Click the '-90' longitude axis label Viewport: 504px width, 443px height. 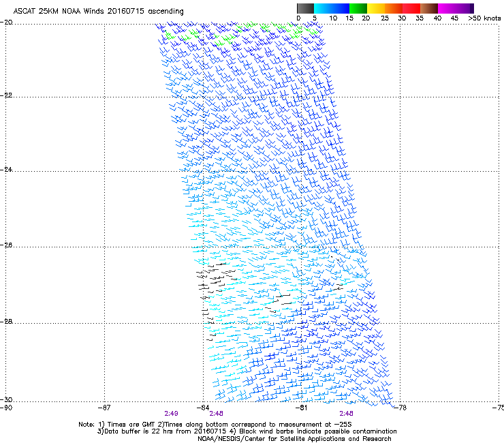6,408
